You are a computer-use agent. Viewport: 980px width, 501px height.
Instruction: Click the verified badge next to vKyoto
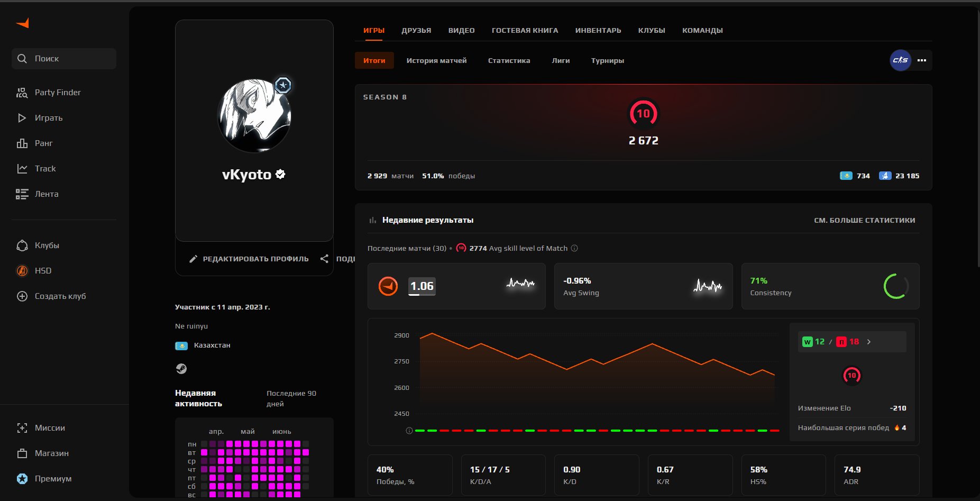pyautogui.click(x=280, y=174)
